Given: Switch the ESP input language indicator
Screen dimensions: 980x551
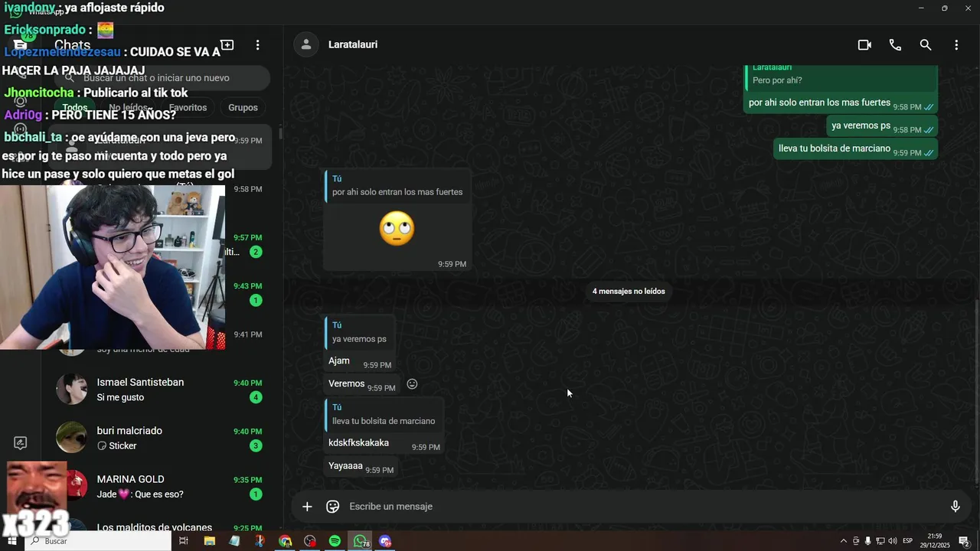Looking at the screenshot, I should point(907,541).
